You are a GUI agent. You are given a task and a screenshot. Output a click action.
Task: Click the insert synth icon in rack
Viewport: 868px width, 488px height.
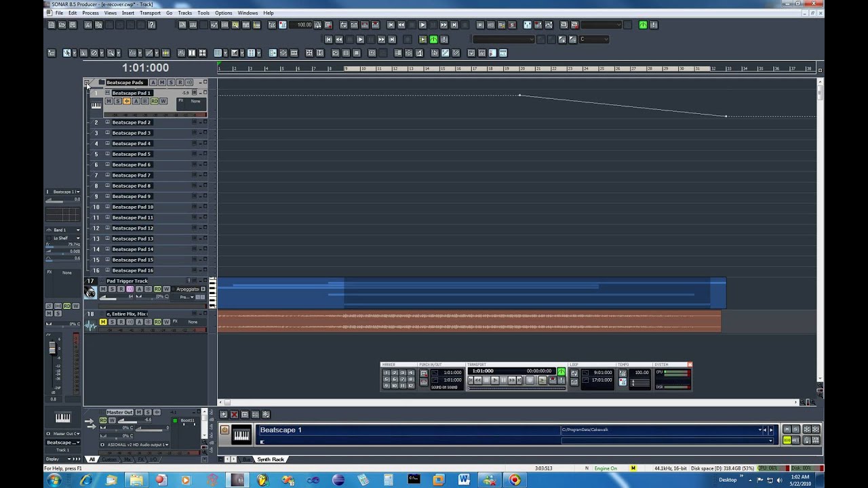point(223,415)
